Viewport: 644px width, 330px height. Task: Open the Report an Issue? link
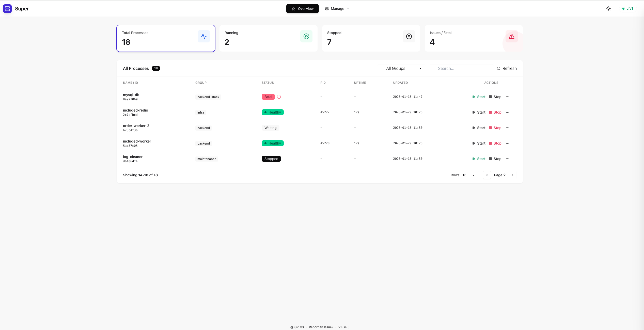[x=321, y=327]
